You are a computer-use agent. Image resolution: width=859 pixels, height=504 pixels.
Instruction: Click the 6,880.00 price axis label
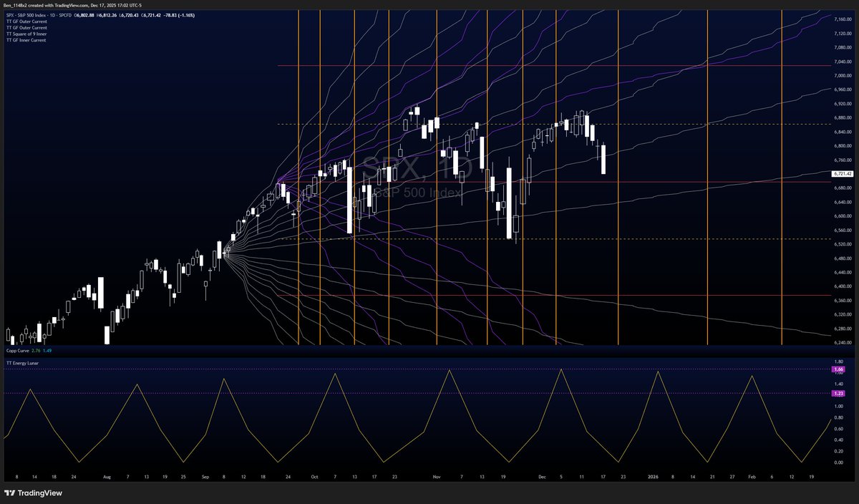(x=843, y=117)
